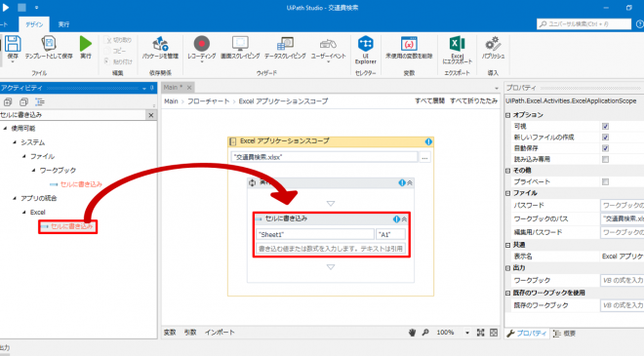Click Collapse All icon in Activities panel

23,101
